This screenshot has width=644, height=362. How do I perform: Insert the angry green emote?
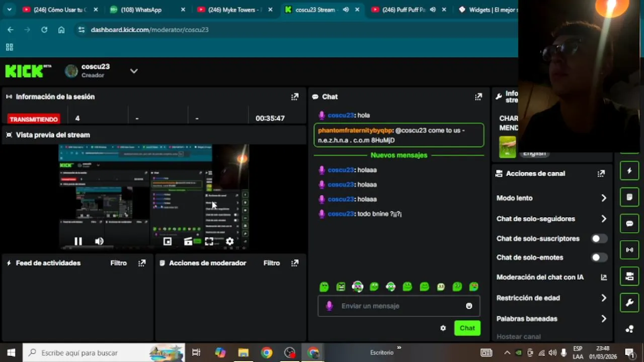341,287
